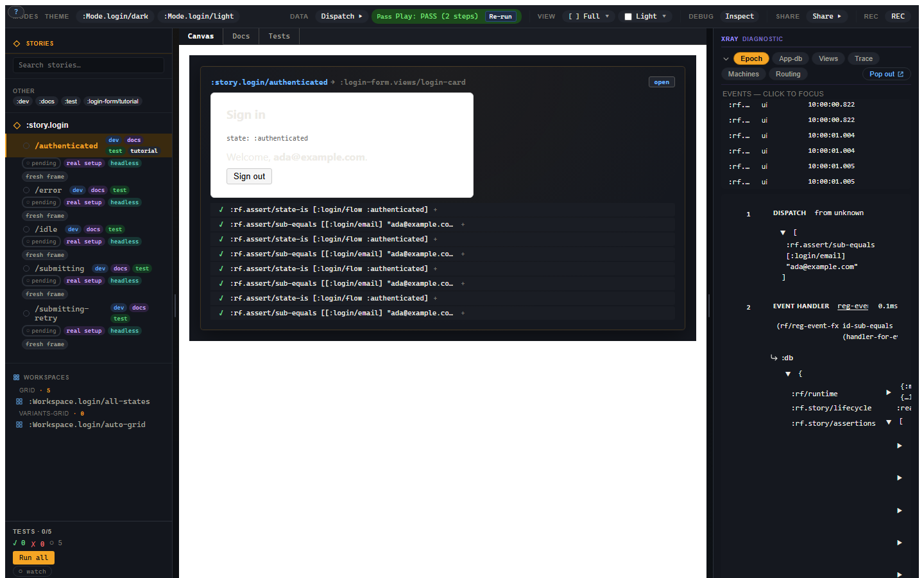Select the Epoch diagnostic tab
The image size is (924, 578).
click(751, 58)
